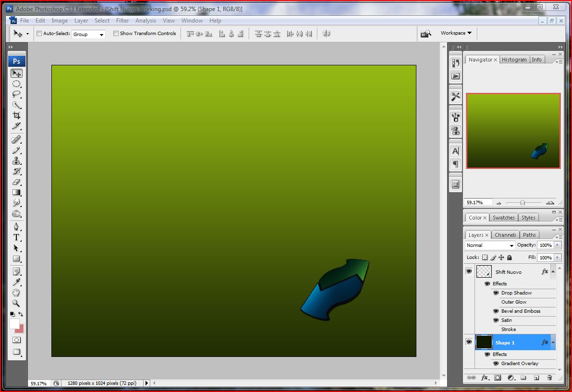The image size is (572, 392).
Task: Activate the Zoom tool in toolbox
Action: click(x=17, y=303)
